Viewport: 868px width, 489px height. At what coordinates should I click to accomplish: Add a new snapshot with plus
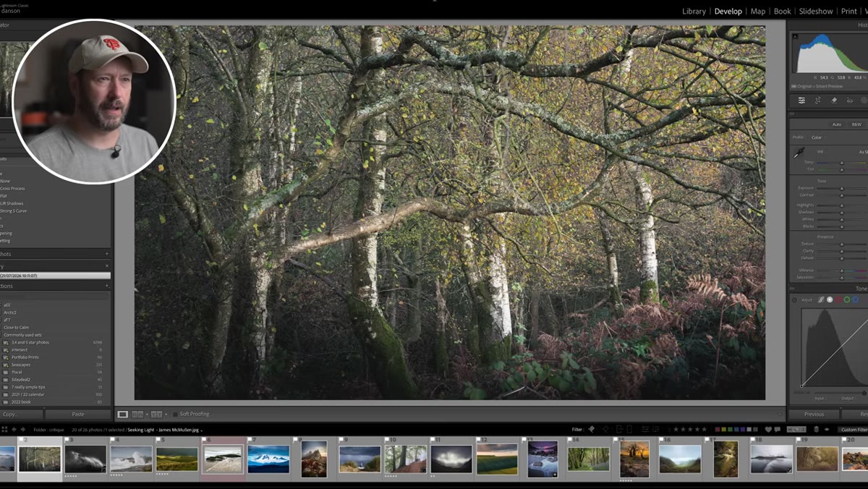point(107,254)
